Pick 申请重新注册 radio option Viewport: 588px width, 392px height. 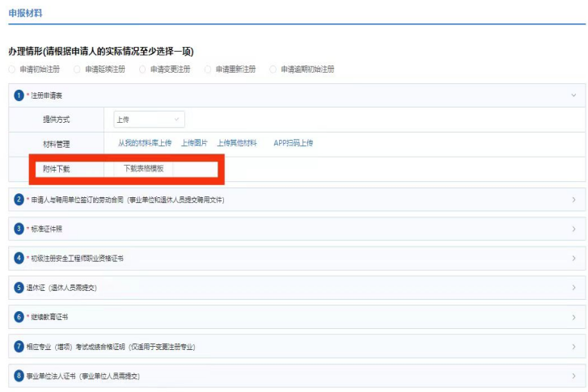click(x=208, y=70)
